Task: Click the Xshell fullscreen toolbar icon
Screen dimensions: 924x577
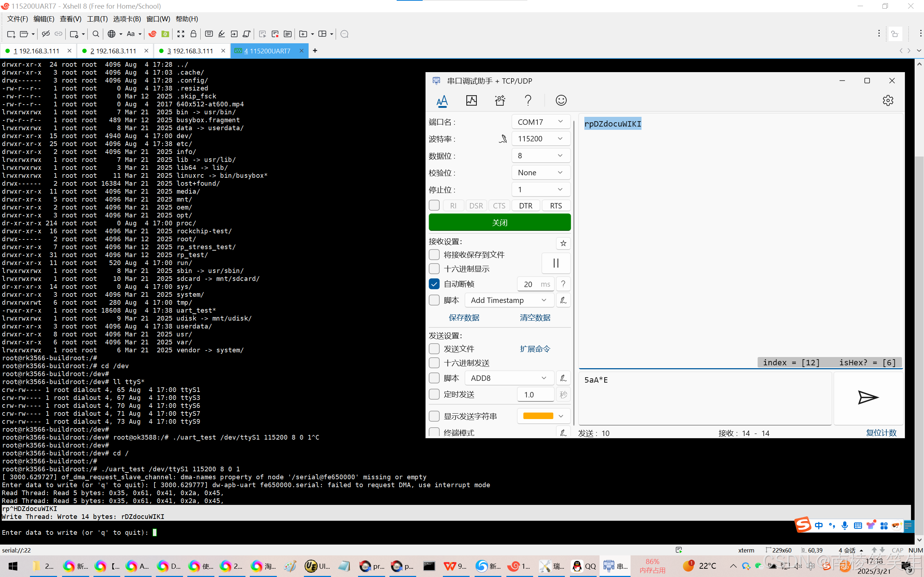Action: (180, 34)
